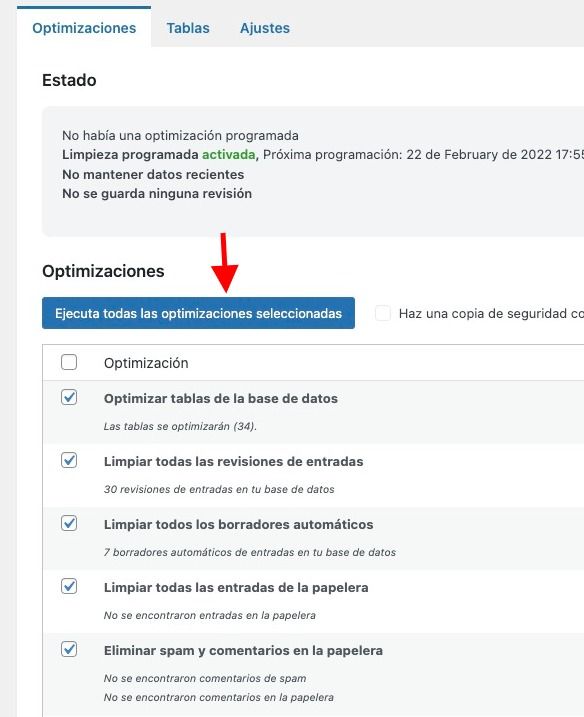Click the green 'activada' status text
The height and width of the screenshot is (717, 584).
229,155
